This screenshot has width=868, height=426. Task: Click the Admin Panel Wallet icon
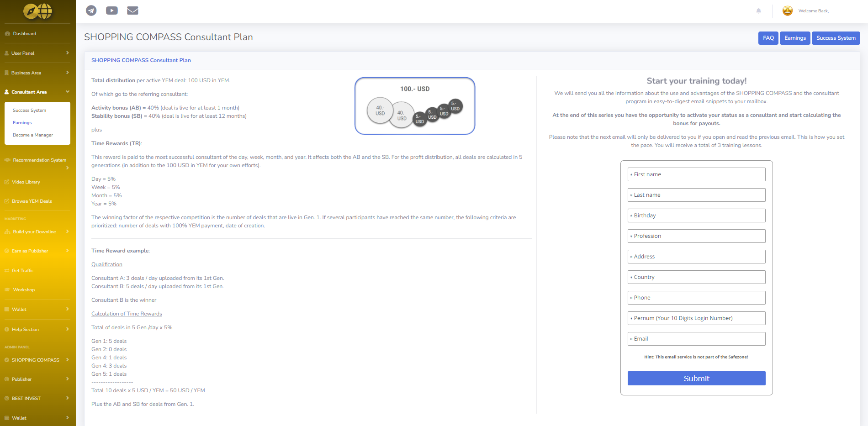[7, 418]
